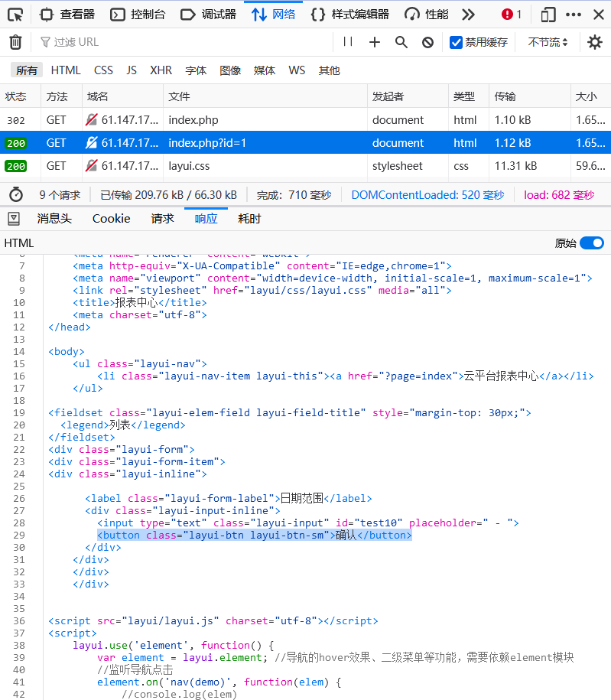The image size is (611, 700).
Task: Filter requests by WS websockets
Action: (297, 70)
